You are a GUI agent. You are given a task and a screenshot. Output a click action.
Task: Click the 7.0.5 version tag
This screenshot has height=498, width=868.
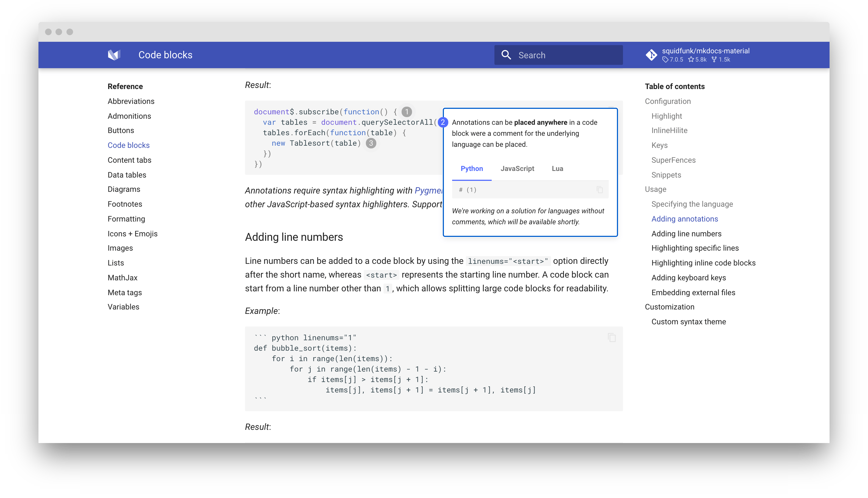672,60
